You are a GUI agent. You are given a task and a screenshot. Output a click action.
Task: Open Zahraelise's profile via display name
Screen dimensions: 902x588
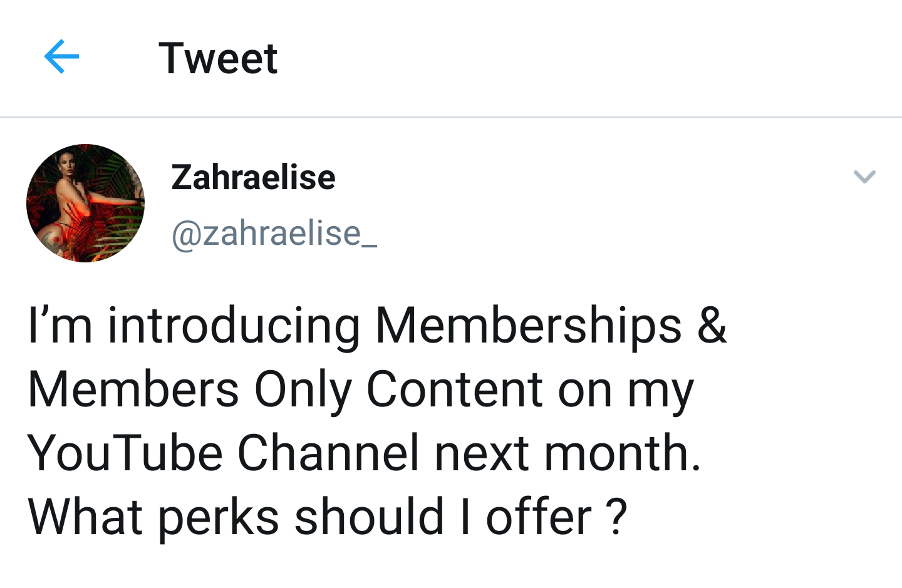pyautogui.click(x=253, y=177)
